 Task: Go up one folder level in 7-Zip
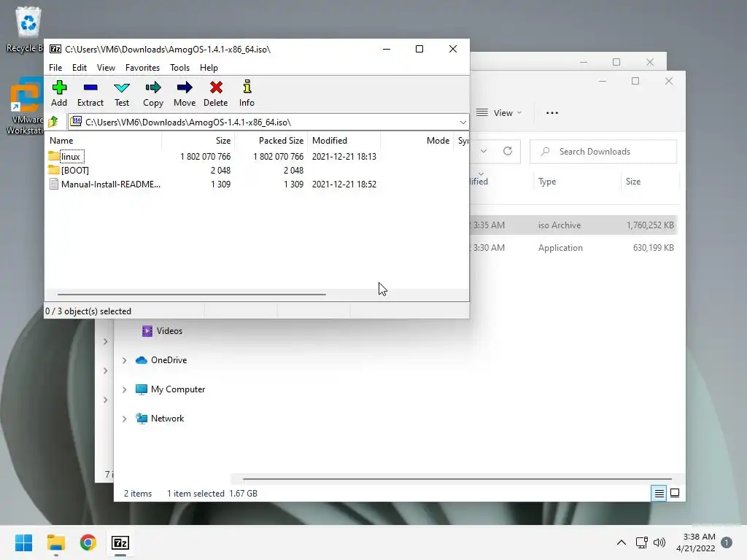point(53,122)
